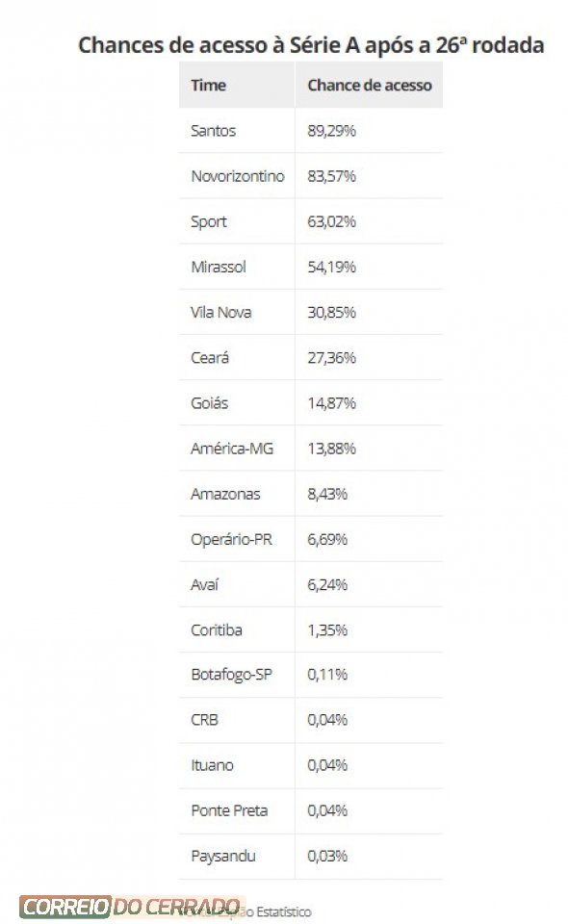Screen dimensions: 568x924
Task: Select the 'Chance de acesso' column header
Action: pyautogui.click(x=370, y=86)
